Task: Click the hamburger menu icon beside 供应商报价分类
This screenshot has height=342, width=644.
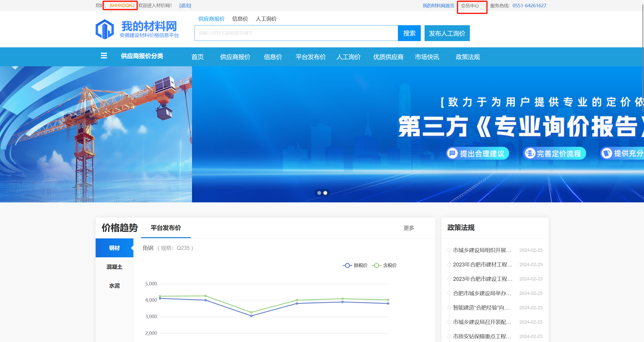Action: click(104, 56)
